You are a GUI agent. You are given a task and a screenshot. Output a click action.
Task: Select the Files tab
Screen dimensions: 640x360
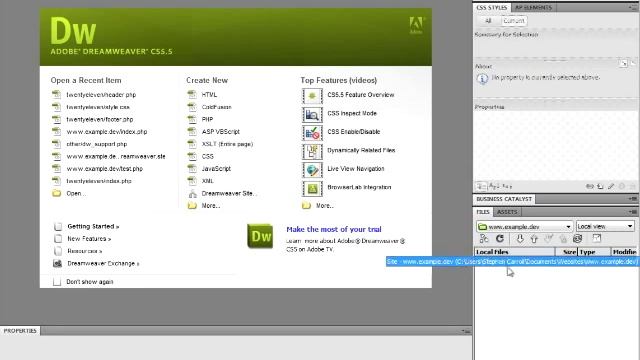click(x=483, y=212)
